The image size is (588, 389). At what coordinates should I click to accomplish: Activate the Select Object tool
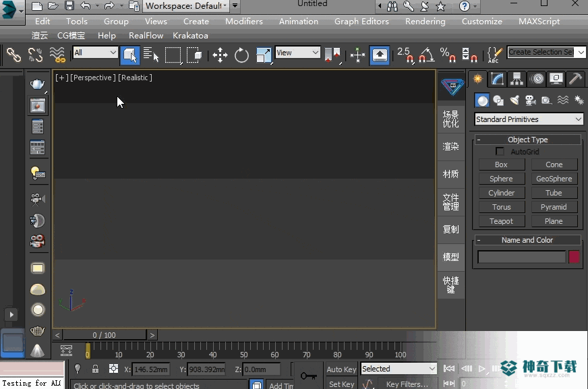pyautogui.click(x=129, y=55)
